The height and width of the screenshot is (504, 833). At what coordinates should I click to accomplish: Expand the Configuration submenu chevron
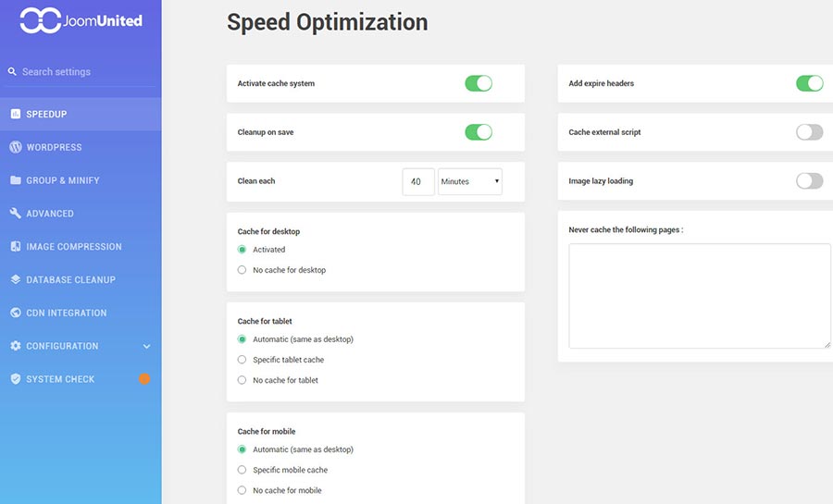click(146, 346)
